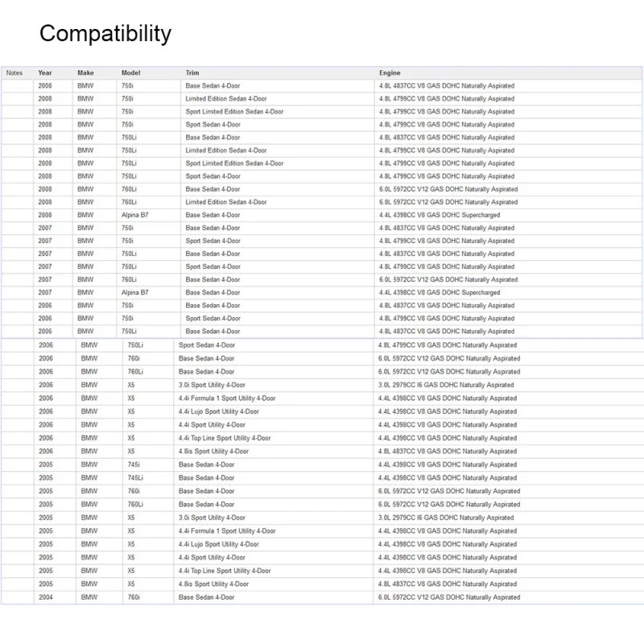644x644 pixels.
Task: Select 'Base Sedan 4-Door' trim in 745i row
Action: [x=207, y=464]
